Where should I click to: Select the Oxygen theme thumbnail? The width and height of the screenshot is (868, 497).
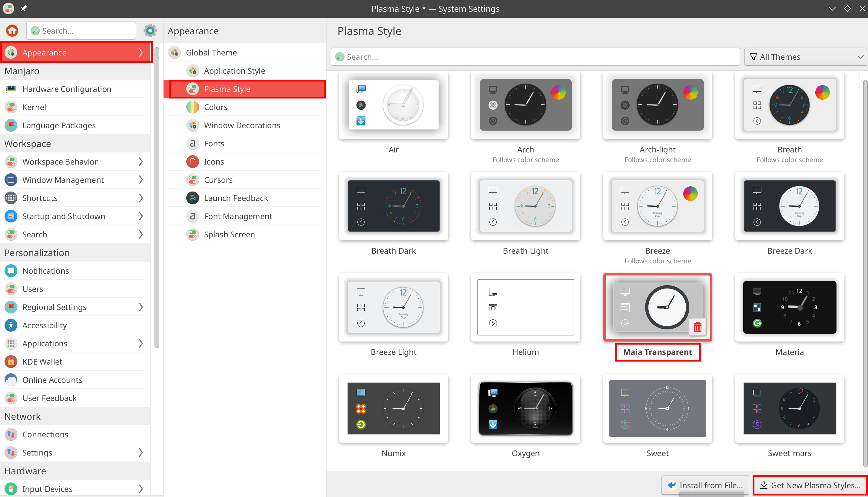coord(525,408)
